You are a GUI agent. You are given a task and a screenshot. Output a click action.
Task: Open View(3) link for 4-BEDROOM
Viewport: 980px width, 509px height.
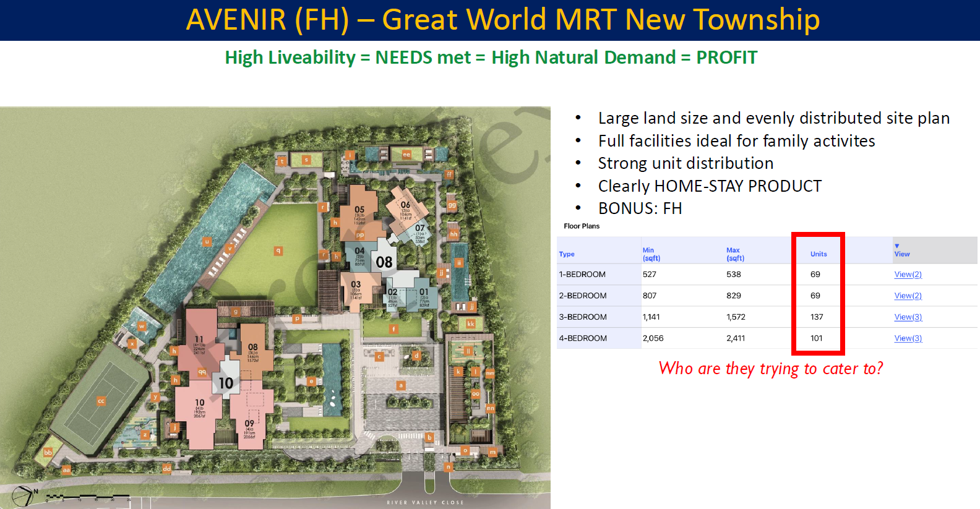(x=908, y=338)
